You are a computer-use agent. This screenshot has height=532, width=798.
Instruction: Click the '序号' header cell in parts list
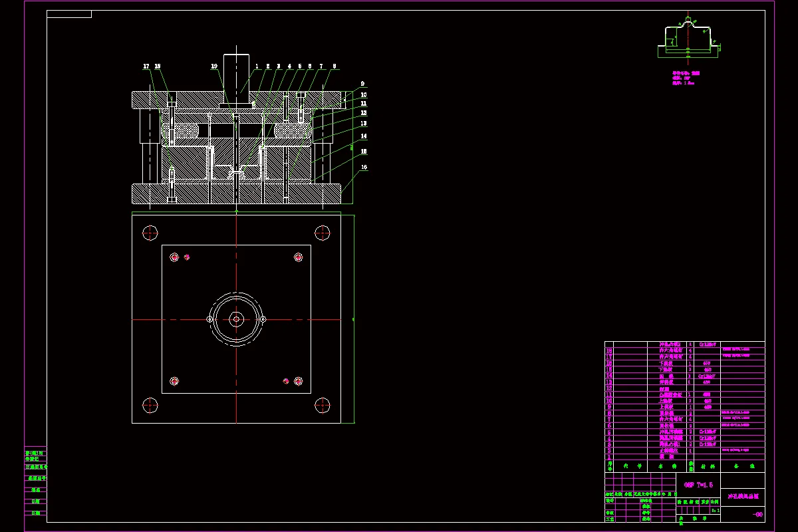(x=609, y=466)
